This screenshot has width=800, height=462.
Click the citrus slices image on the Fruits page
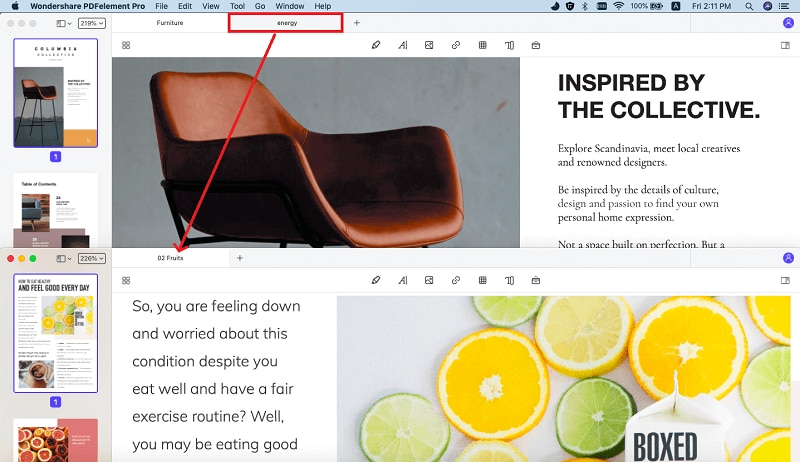click(x=564, y=379)
